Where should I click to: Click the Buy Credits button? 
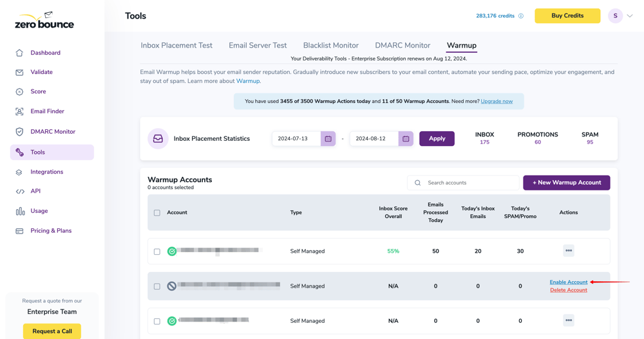[567, 16]
